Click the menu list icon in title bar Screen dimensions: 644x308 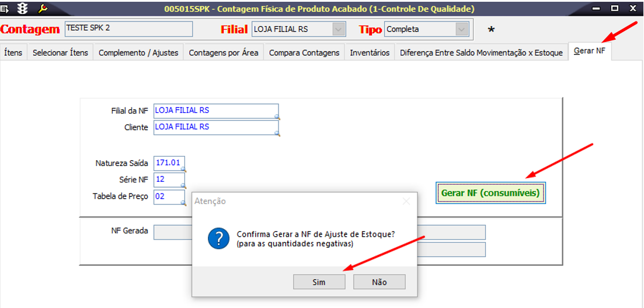click(5, 8)
